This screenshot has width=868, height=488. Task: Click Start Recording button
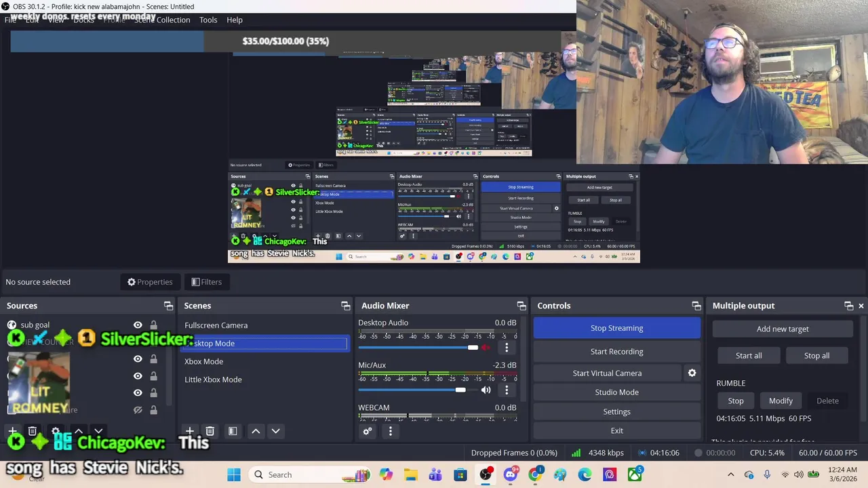coord(616,351)
